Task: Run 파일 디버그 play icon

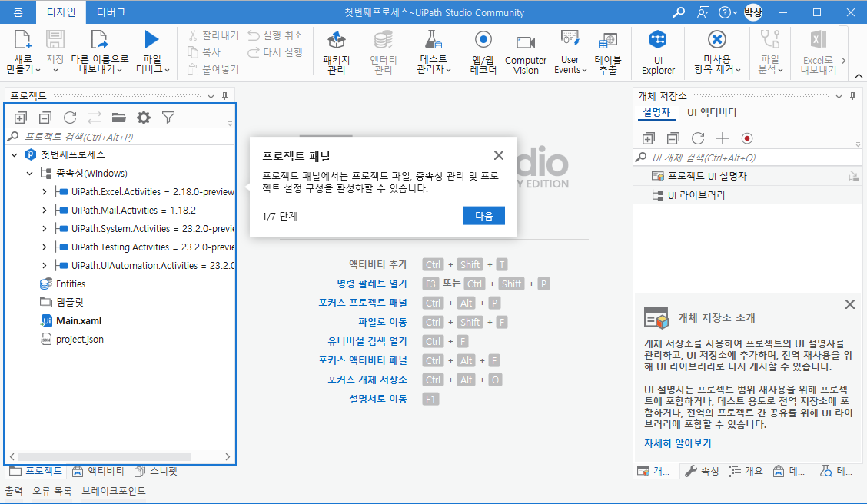Action: [151, 39]
